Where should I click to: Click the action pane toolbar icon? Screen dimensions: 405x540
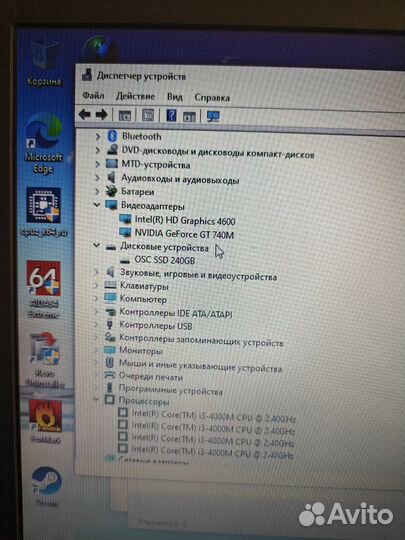pyautogui.click(x=189, y=116)
